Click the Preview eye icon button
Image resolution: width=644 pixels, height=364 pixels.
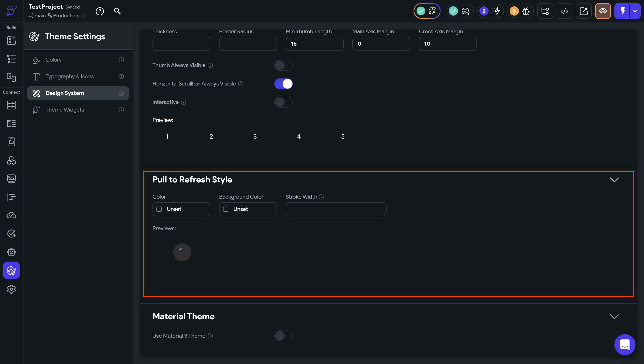(x=603, y=11)
